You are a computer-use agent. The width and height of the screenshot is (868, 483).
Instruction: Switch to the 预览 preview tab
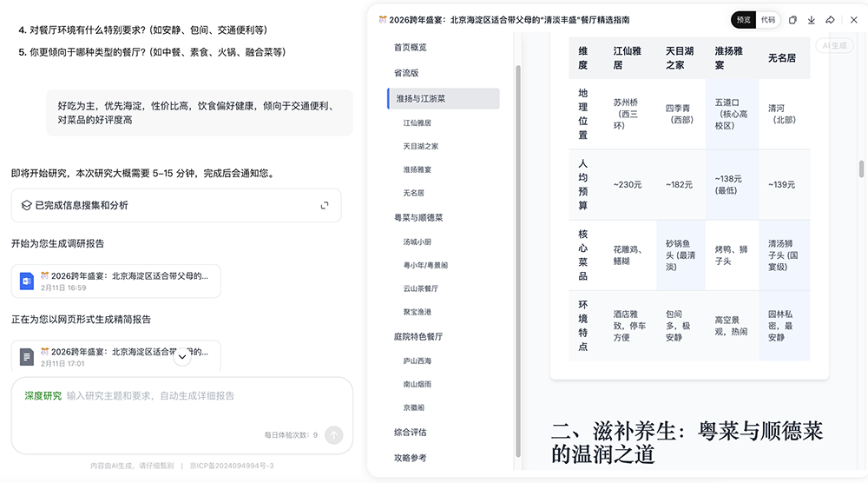pyautogui.click(x=744, y=20)
